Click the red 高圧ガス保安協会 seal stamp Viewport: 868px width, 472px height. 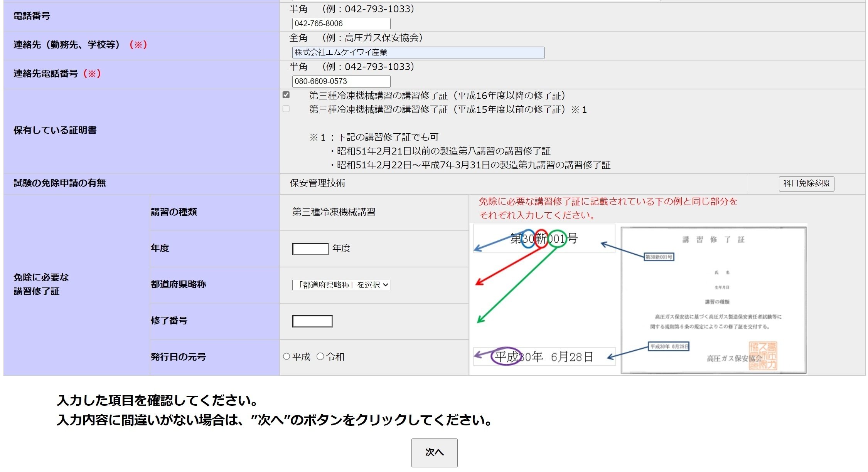763,355
